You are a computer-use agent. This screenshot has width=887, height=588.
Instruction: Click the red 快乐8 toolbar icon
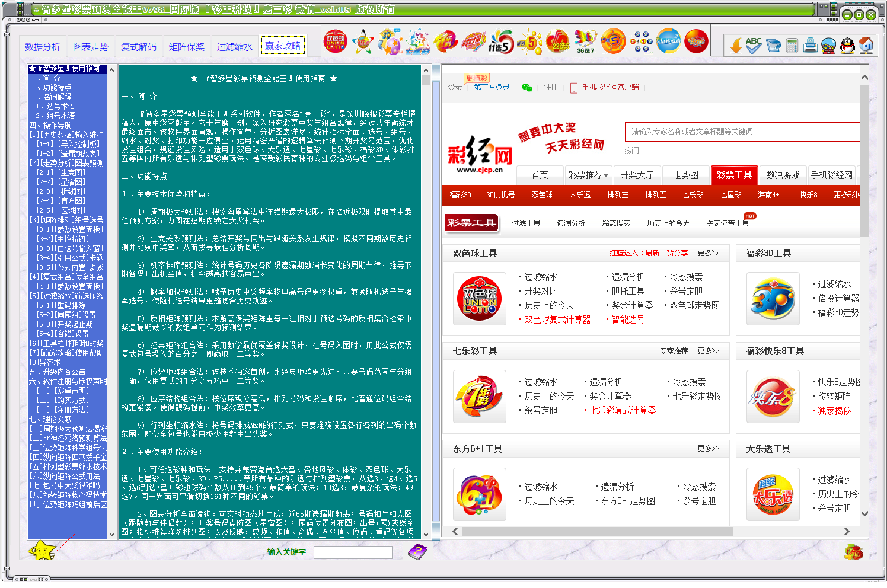tap(696, 41)
